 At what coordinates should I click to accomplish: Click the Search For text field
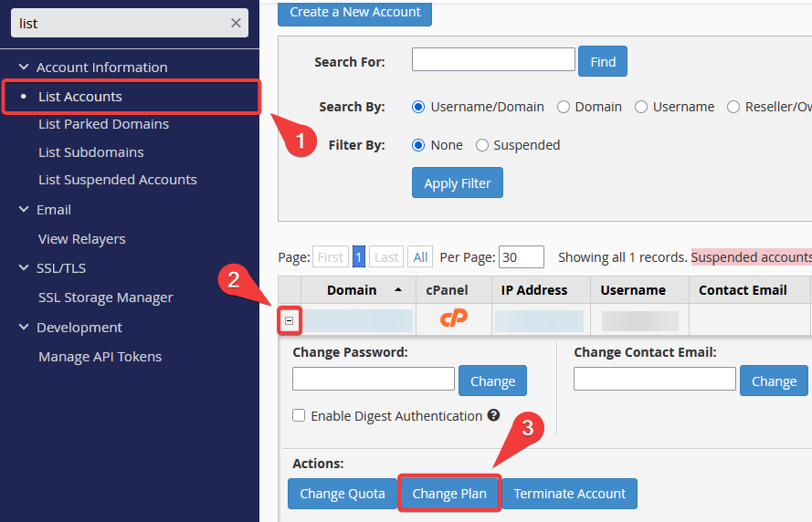(493, 60)
